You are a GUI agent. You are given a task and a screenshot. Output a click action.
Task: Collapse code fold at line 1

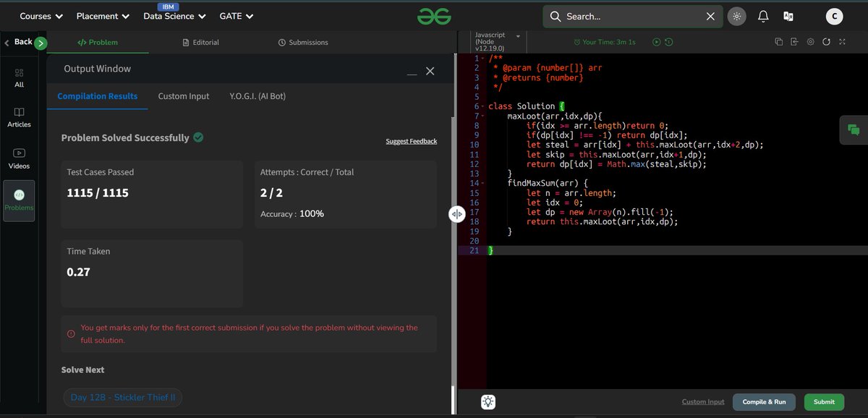click(x=483, y=59)
